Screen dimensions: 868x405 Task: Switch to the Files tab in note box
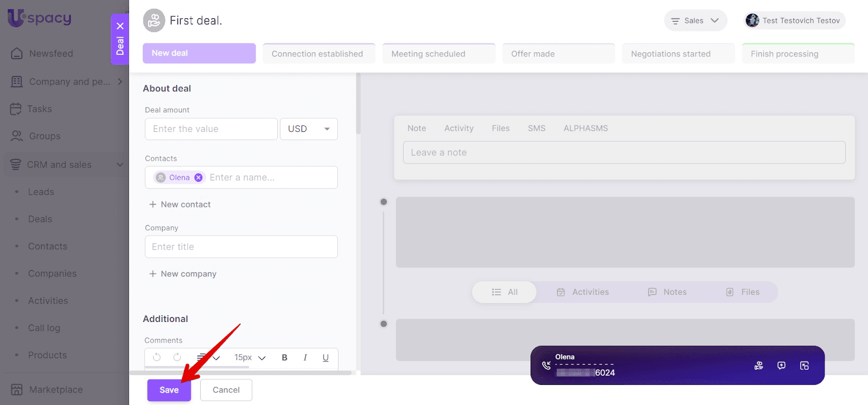(x=501, y=128)
